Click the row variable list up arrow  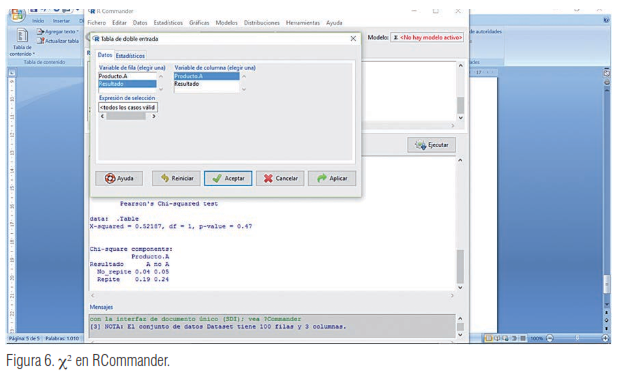point(161,76)
